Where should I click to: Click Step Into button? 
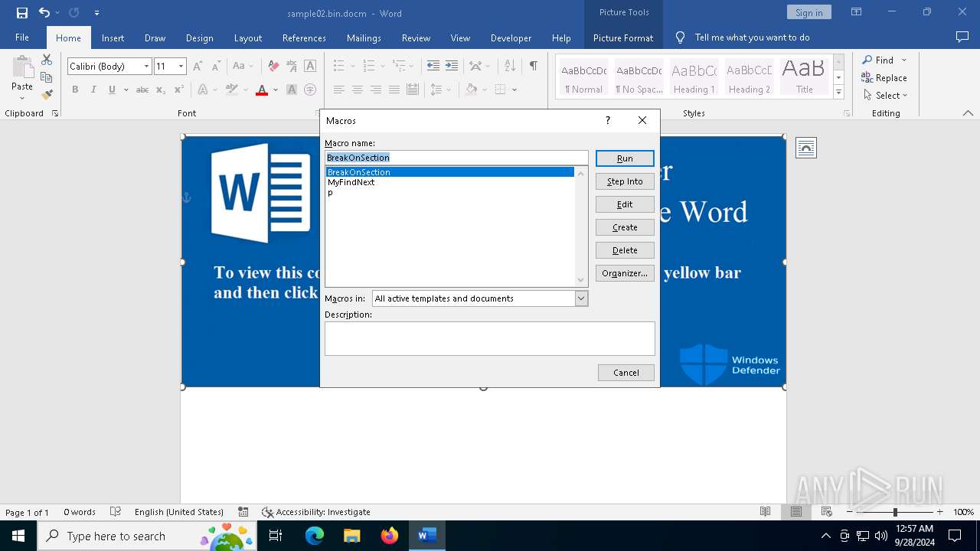(x=625, y=181)
